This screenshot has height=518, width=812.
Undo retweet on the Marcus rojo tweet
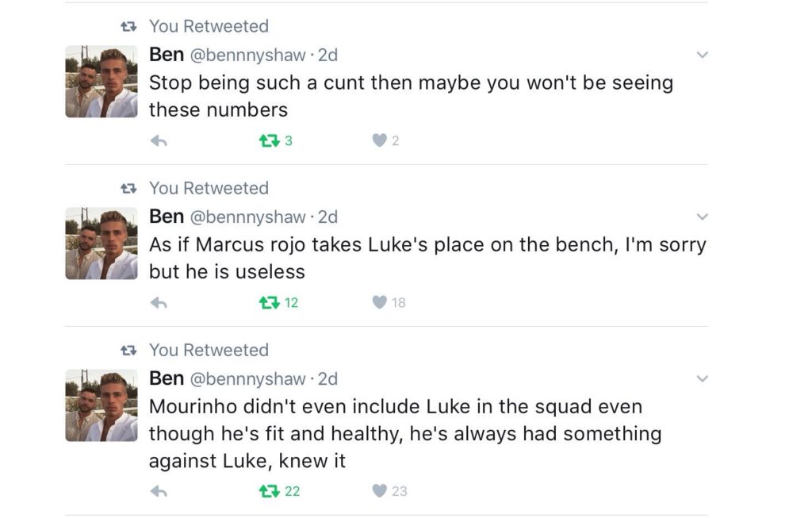(x=270, y=302)
